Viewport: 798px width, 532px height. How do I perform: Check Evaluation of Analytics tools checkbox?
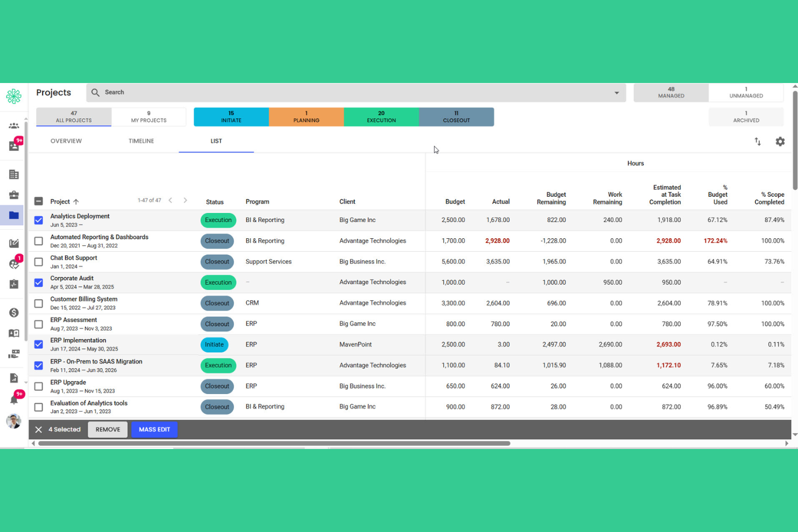click(38, 407)
